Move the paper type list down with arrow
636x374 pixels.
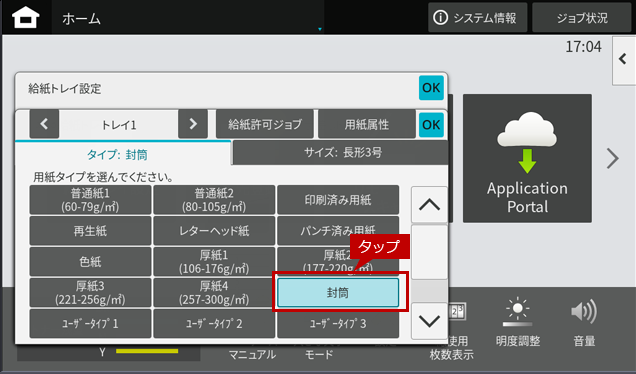point(429,321)
